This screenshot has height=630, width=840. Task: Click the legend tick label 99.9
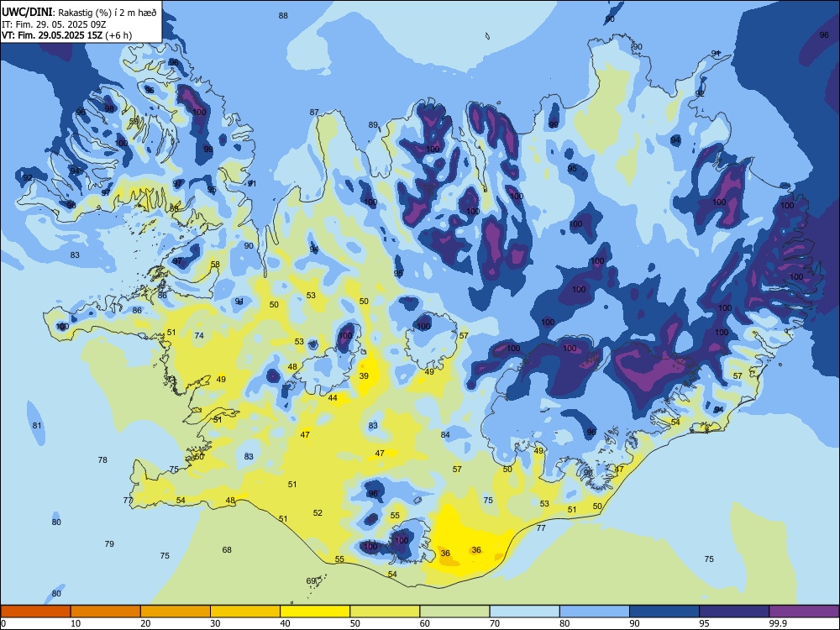pos(778,623)
